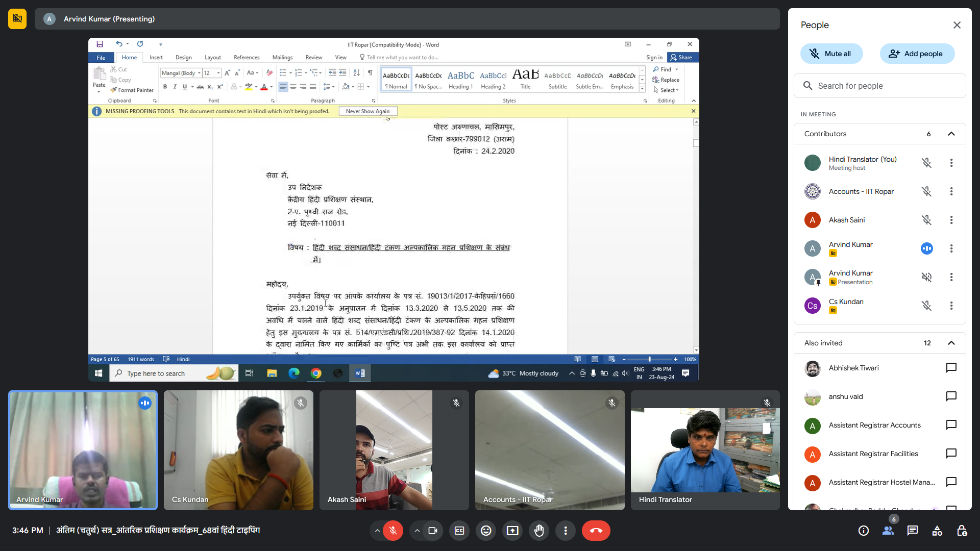
Task: Collapse the Contributors section
Action: click(x=951, y=134)
